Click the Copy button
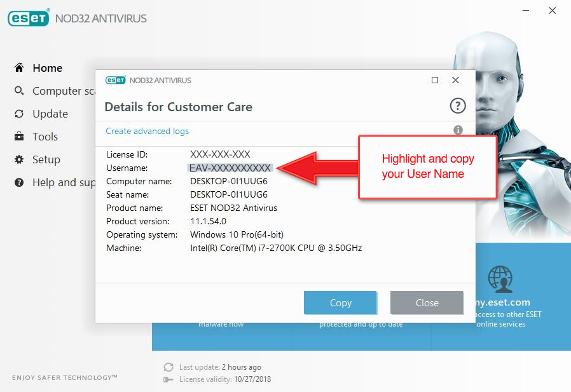The width and height of the screenshot is (571, 392). [x=340, y=302]
